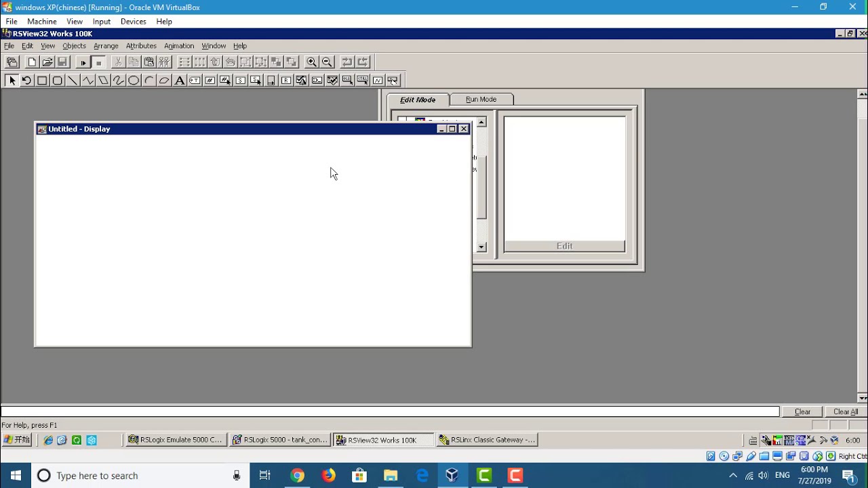Click the XP Start button
Viewport: 868px width, 488px height.
click(x=17, y=440)
